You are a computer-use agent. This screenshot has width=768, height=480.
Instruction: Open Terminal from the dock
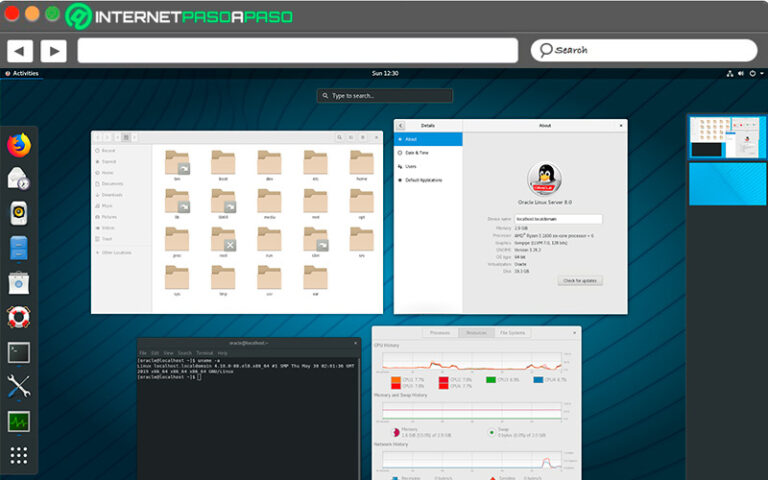click(19, 352)
